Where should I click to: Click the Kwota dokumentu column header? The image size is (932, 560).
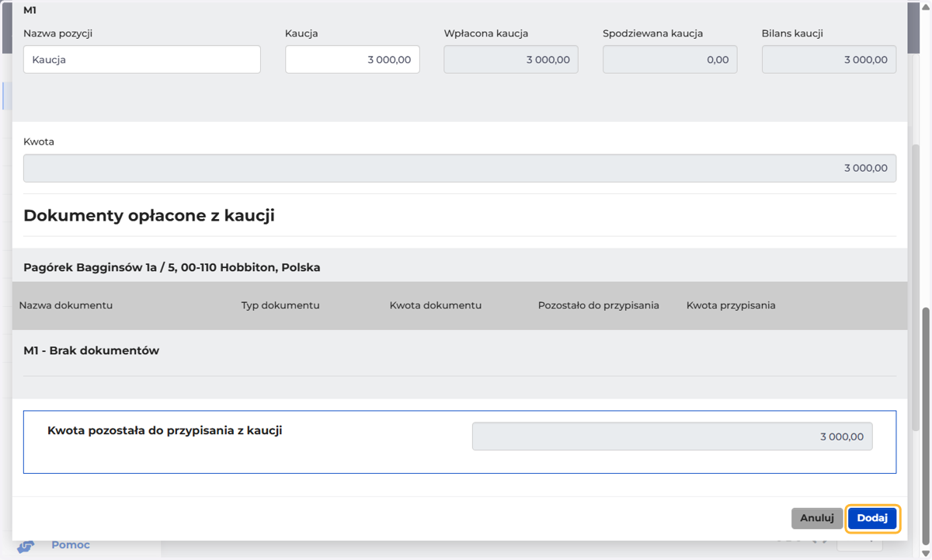click(x=436, y=305)
